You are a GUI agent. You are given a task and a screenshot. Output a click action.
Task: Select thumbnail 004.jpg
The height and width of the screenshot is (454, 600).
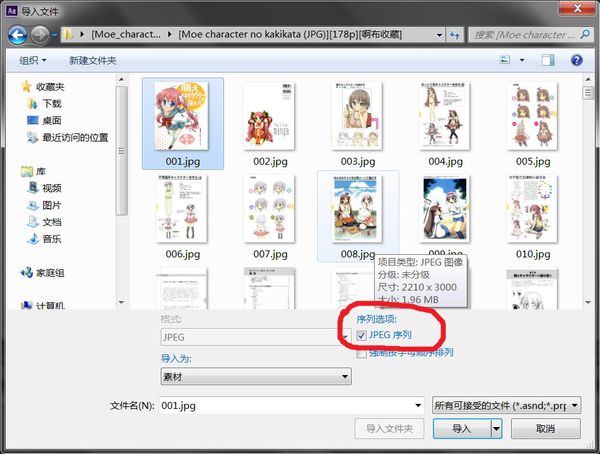445,124
